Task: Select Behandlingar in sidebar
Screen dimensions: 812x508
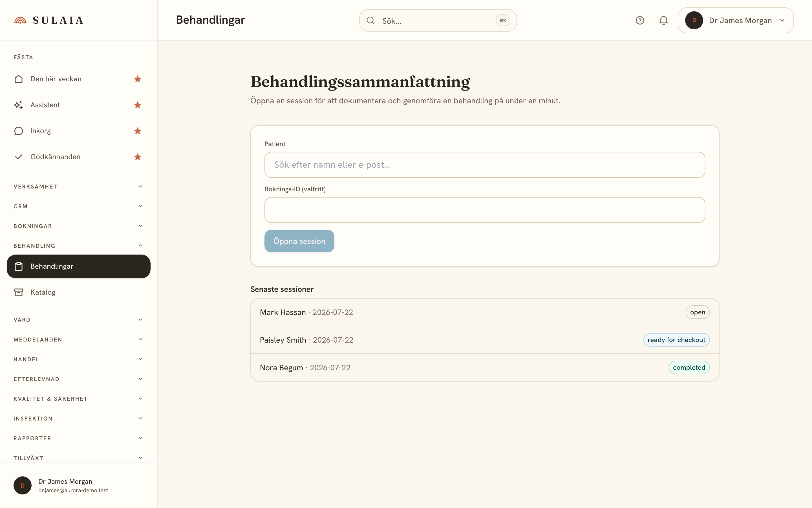Action: pos(78,266)
